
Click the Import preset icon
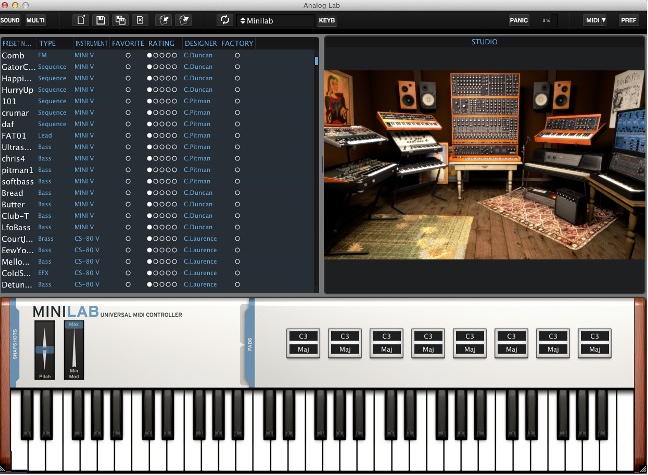tap(164, 20)
